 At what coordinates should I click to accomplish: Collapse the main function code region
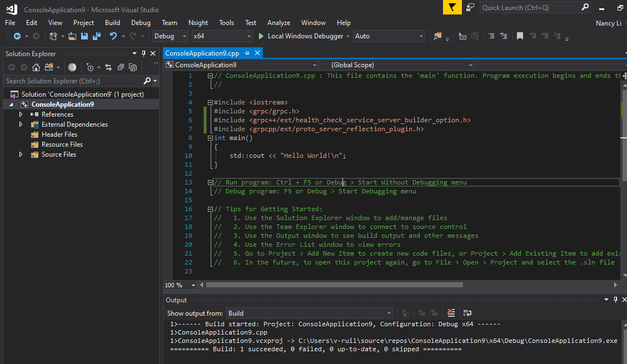point(210,137)
